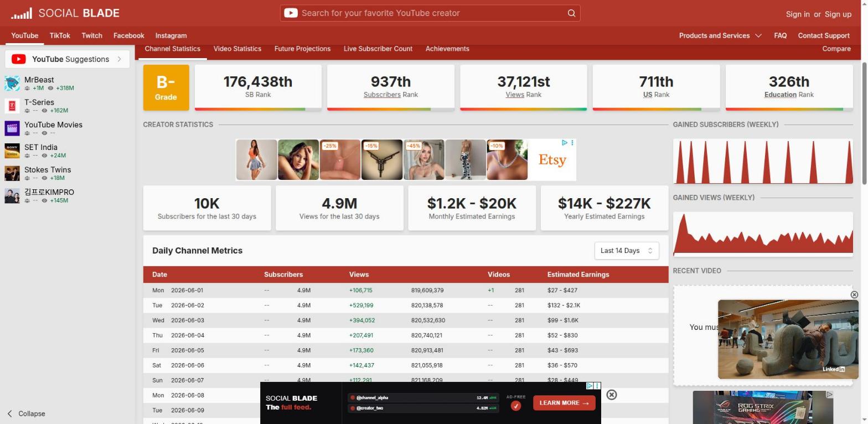Viewport: 868px width, 424px height.
Task: Click the Gained Views weekly chart
Action: pos(763,234)
